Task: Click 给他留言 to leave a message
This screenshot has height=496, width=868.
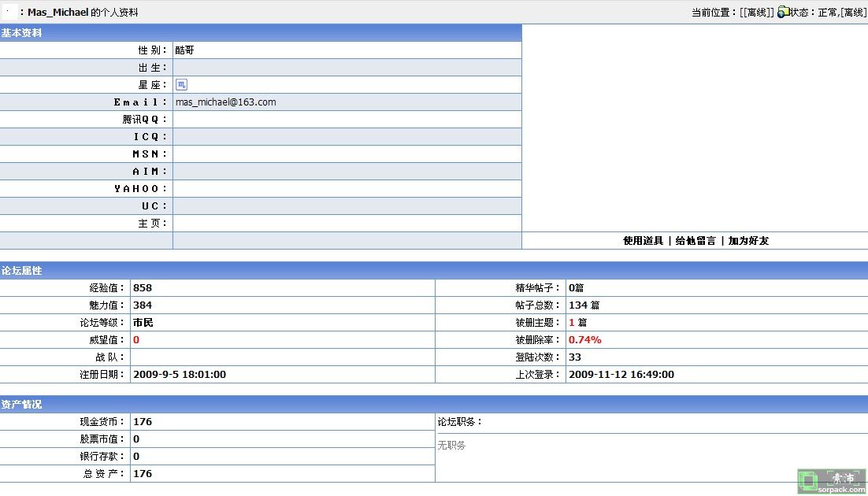Action: [x=696, y=241]
